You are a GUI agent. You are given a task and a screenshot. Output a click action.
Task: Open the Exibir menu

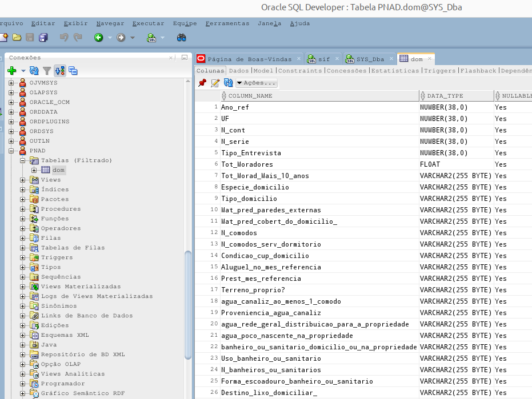click(75, 23)
